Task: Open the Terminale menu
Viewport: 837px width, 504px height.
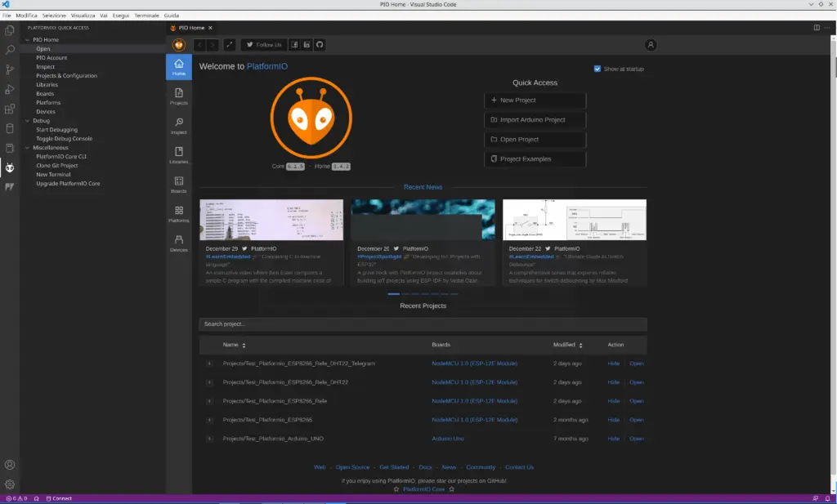Action: click(x=146, y=16)
